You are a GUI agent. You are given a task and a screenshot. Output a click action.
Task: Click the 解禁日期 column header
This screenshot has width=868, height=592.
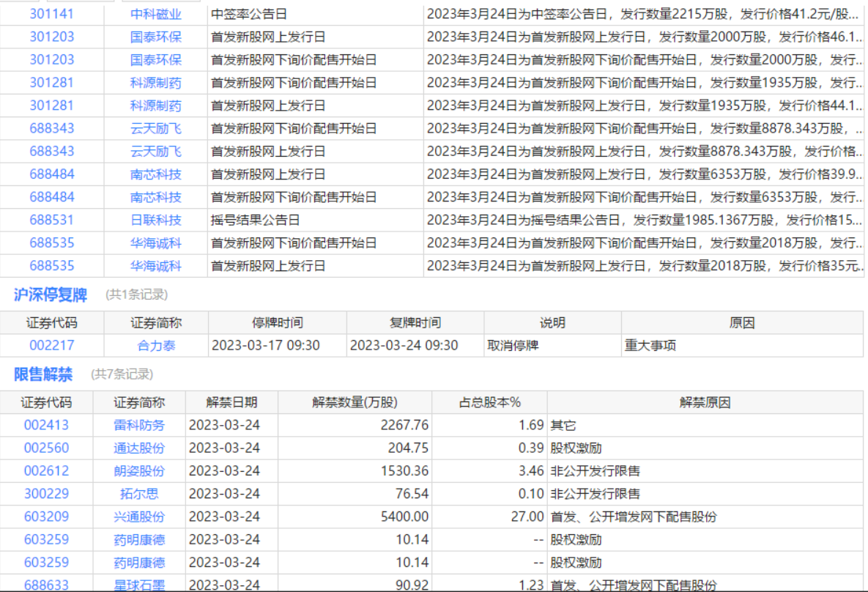click(x=231, y=403)
